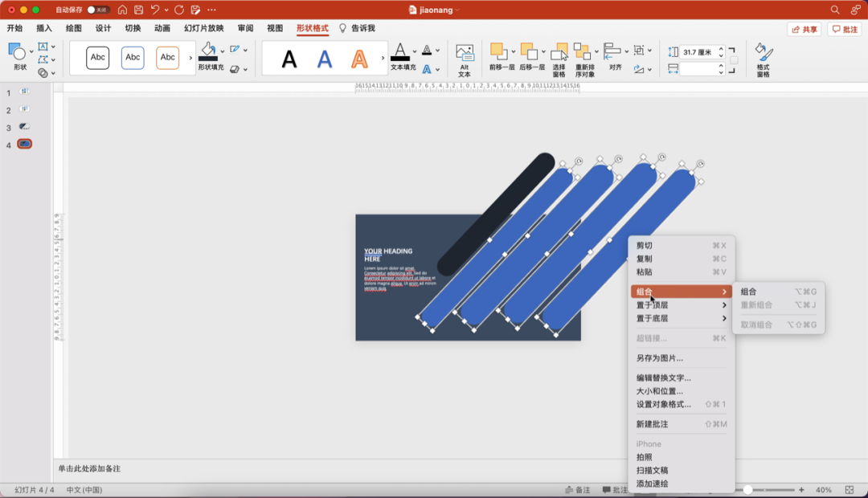Click the Home icon in title bar
The height and width of the screenshot is (498, 868).
[x=122, y=10]
